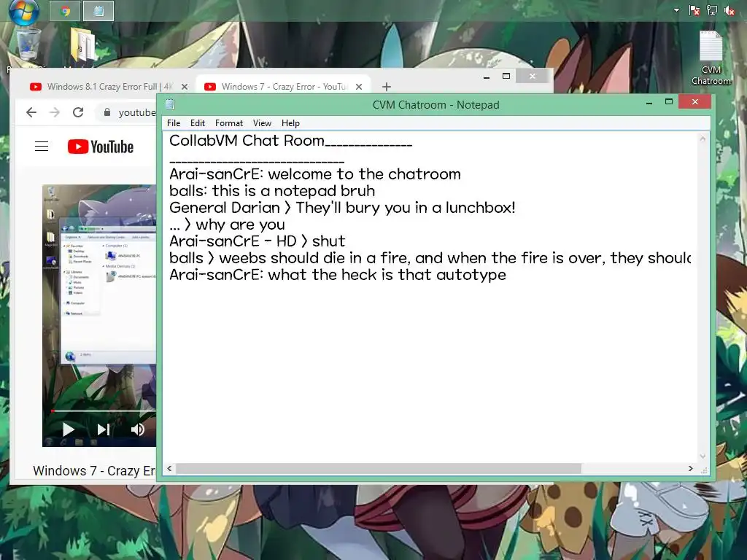
Task: Switch to Chrome in the taskbar
Action: (x=65, y=11)
